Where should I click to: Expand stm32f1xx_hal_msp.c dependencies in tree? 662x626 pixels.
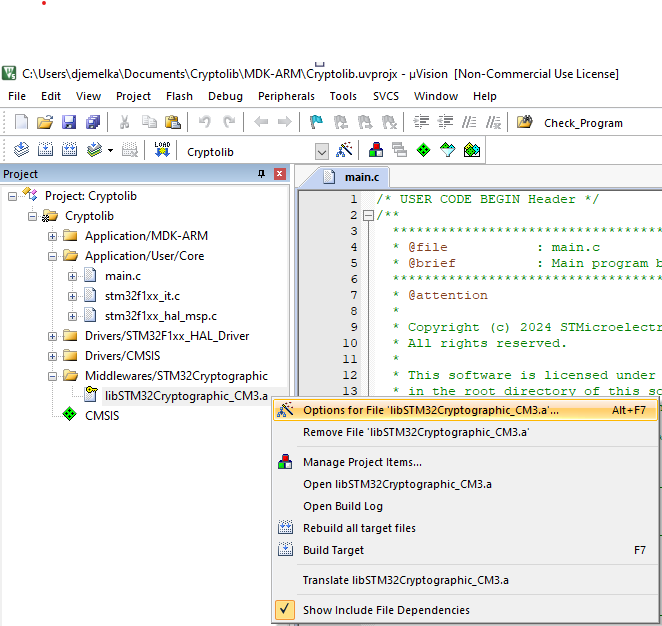72,316
